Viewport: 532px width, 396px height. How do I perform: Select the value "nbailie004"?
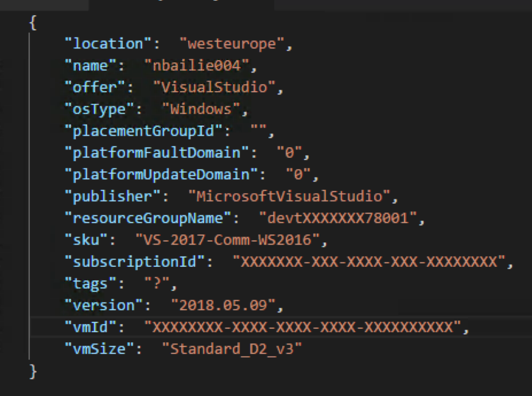tap(196, 65)
